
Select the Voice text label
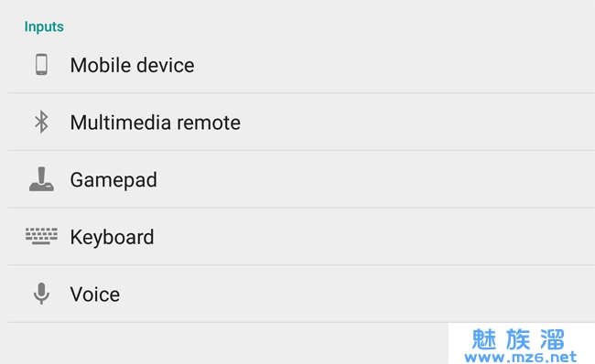(95, 294)
